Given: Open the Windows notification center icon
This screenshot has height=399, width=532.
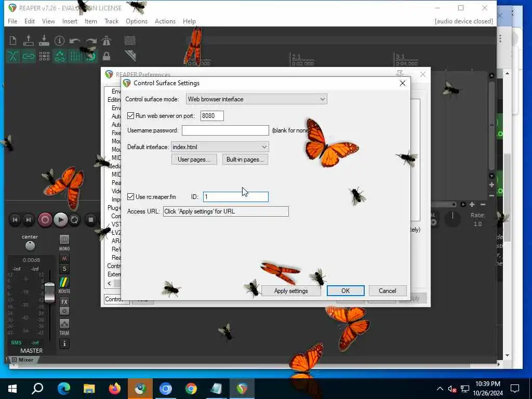Looking at the screenshot, I should coord(515,389).
